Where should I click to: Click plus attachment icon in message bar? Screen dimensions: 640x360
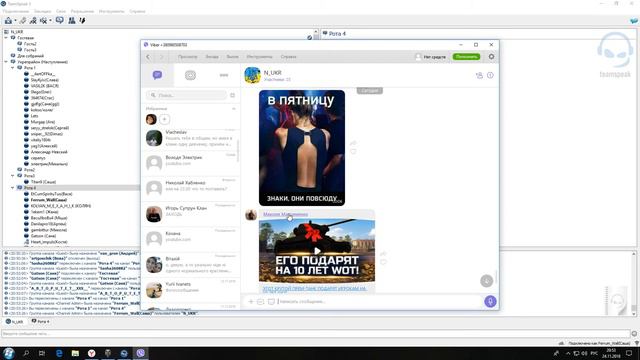pos(251,302)
